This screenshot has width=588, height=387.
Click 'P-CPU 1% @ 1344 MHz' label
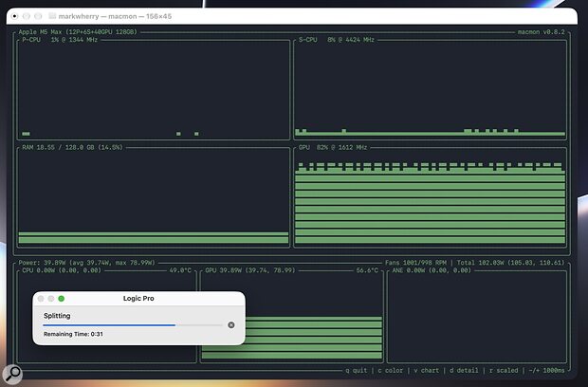pos(60,40)
